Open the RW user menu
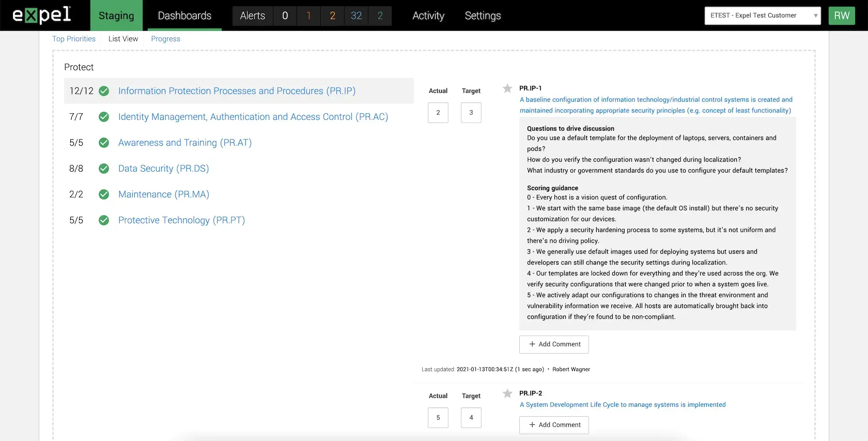Viewport: 868px width, 441px height. [x=841, y=16]
